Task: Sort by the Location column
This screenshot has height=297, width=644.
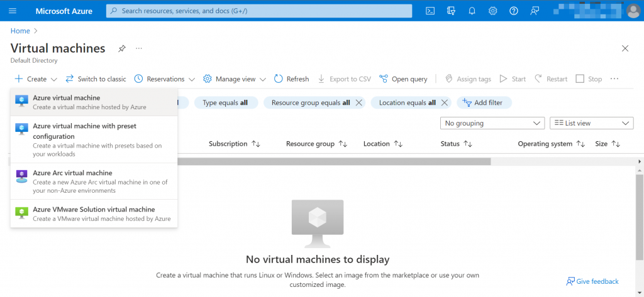Action: (383, 144)
